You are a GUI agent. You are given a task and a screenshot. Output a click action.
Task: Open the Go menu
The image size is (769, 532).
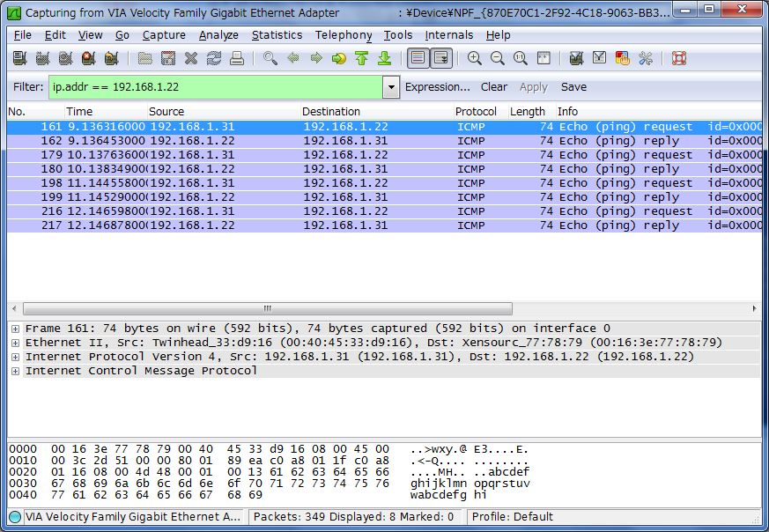click(122, 35)
